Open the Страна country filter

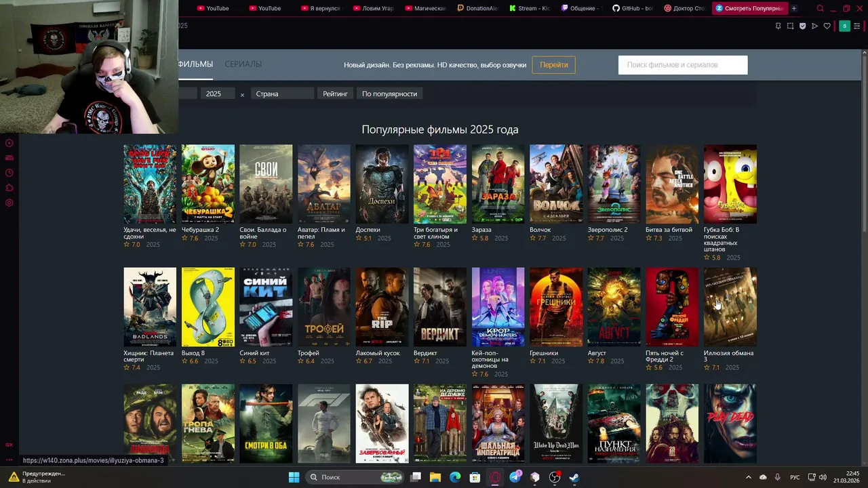coord(282,94)
